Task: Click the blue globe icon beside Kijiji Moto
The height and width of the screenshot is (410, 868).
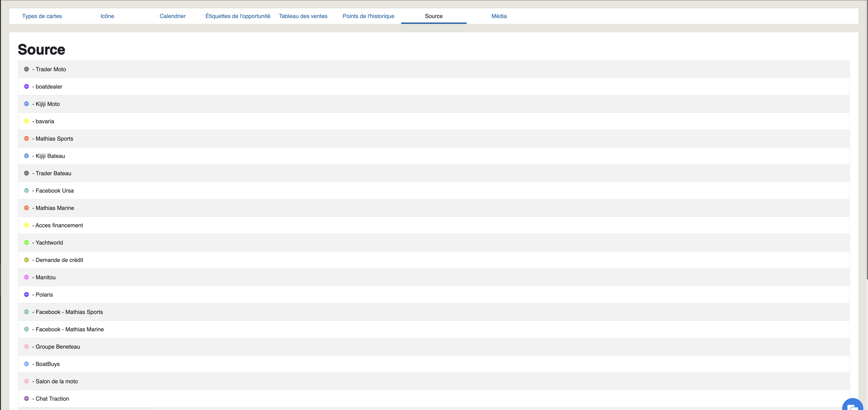Action: [26, 104]
